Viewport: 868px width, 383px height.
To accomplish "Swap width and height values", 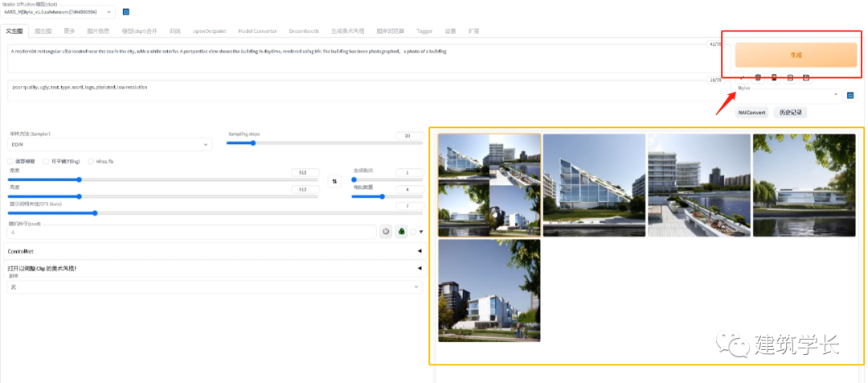I will point(335,181).
